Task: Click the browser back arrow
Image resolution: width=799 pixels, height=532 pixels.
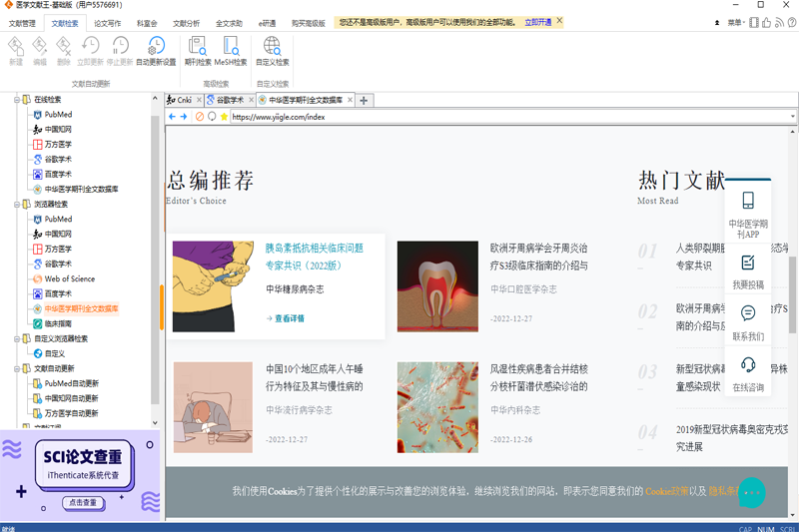Action: (172, 117)
